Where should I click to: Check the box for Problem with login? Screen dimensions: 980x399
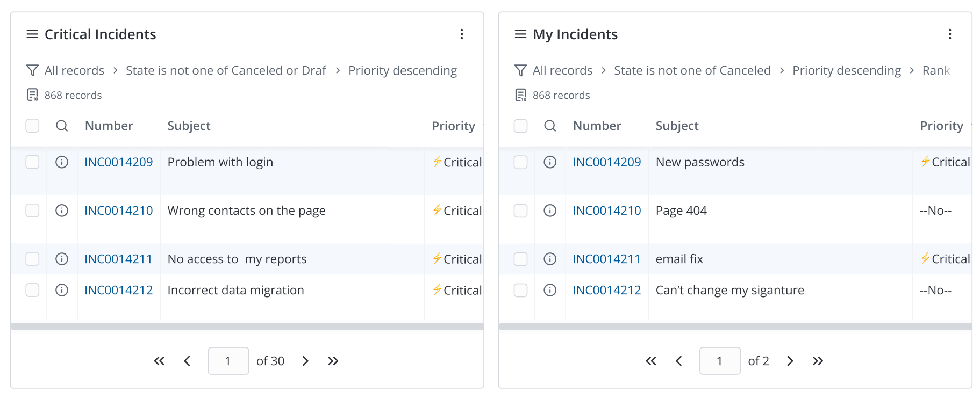32,162
